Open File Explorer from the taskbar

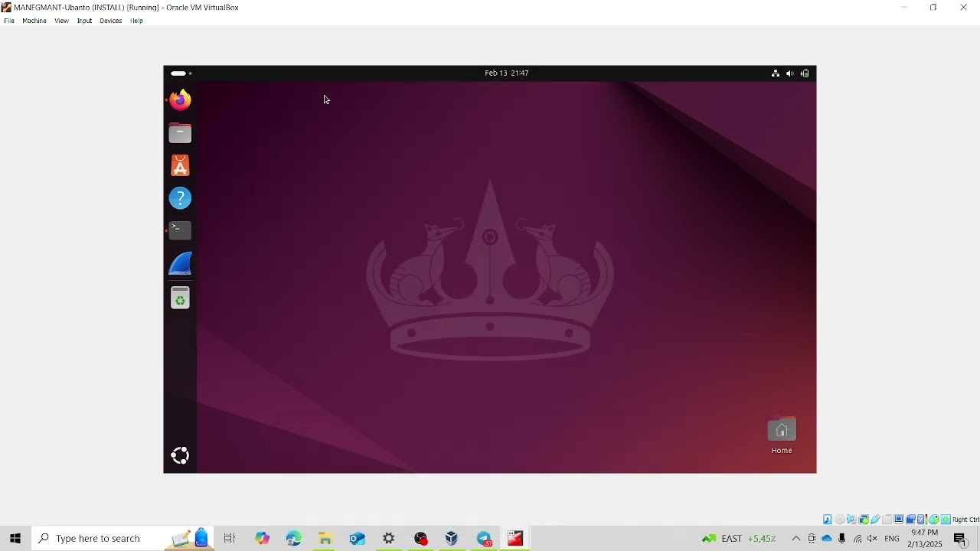326,539
